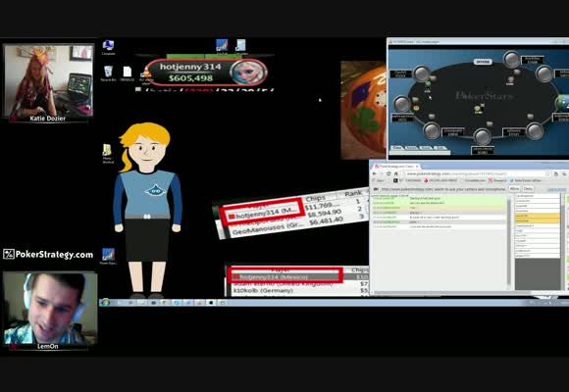Select the PokerStrategy.com browser tab
Viewport: 569px width, 392px height.
(x=396, y=166)
